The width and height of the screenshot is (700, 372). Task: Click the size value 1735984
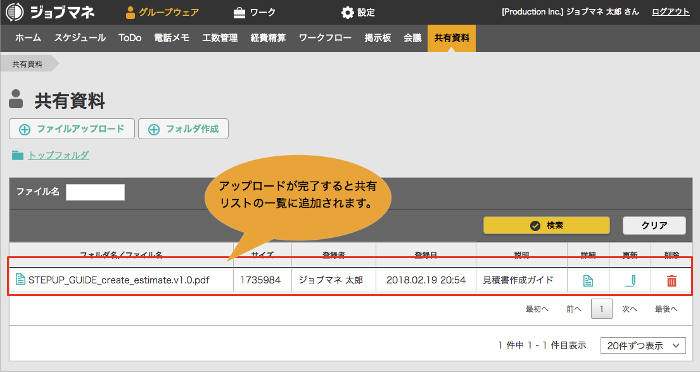(260, 280)
